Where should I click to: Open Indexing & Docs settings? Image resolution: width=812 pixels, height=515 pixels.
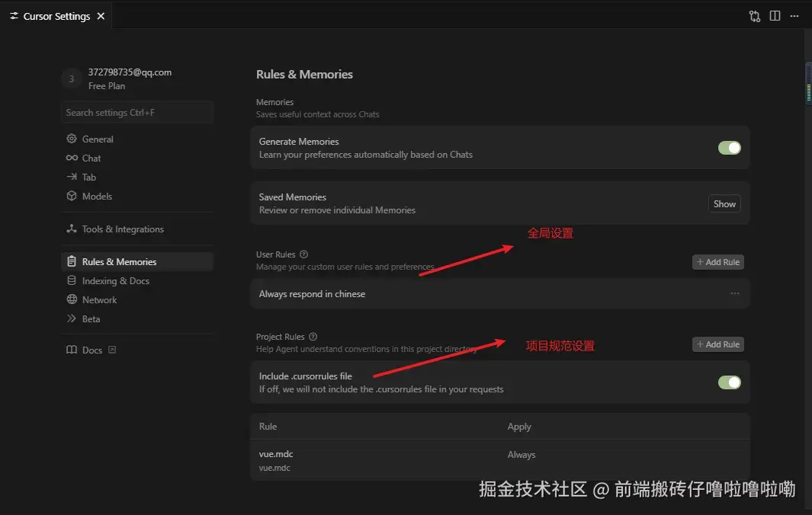point(137,280)
